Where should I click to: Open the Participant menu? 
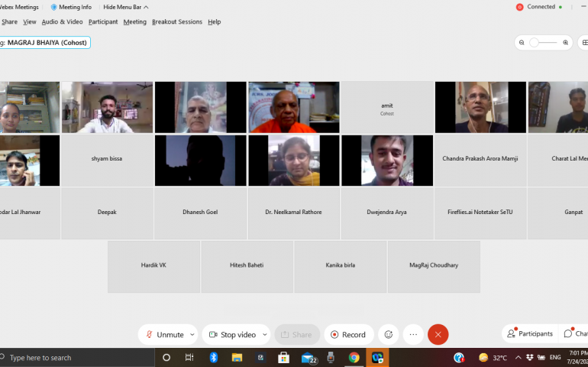[x=103, y=21]
